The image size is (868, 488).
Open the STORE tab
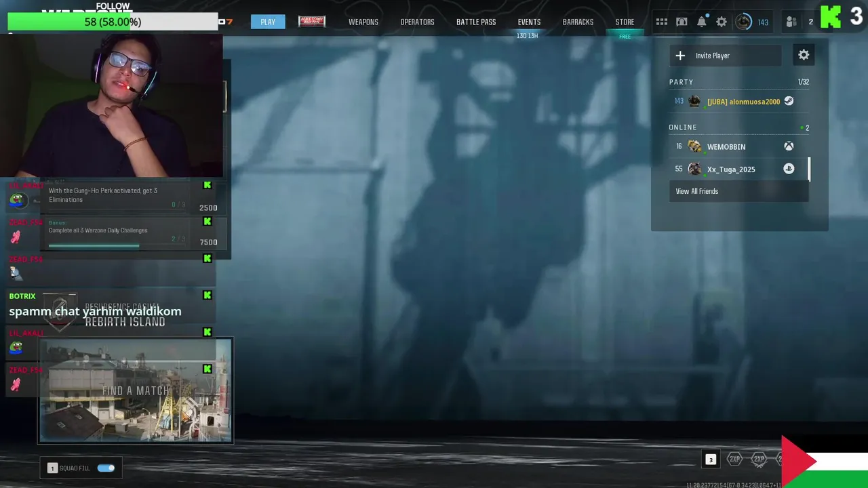click(625, 22)
